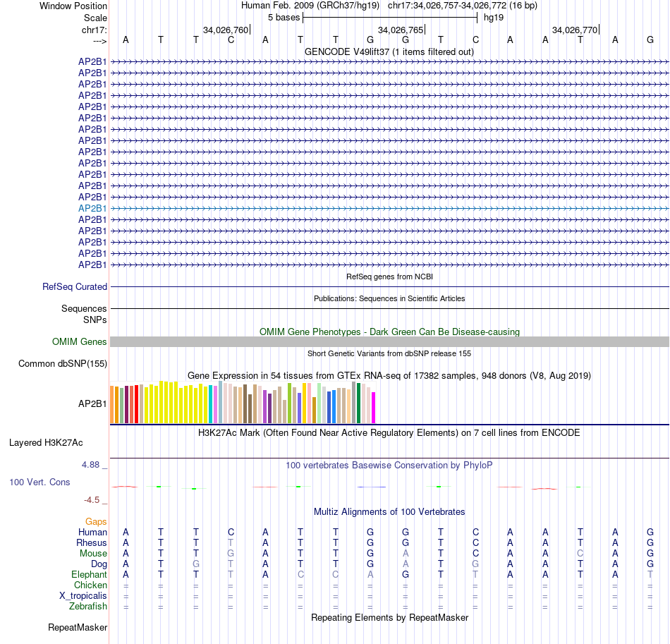Click the Rhesus species label
The height and width of the screenshot is (644, 670).
click(91, 542)
